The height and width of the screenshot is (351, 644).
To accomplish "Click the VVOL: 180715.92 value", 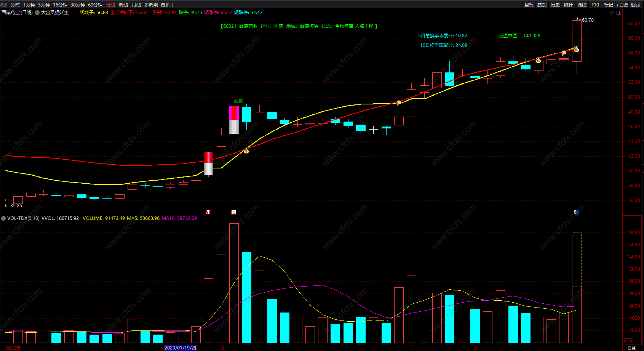I will pos(60,218).
